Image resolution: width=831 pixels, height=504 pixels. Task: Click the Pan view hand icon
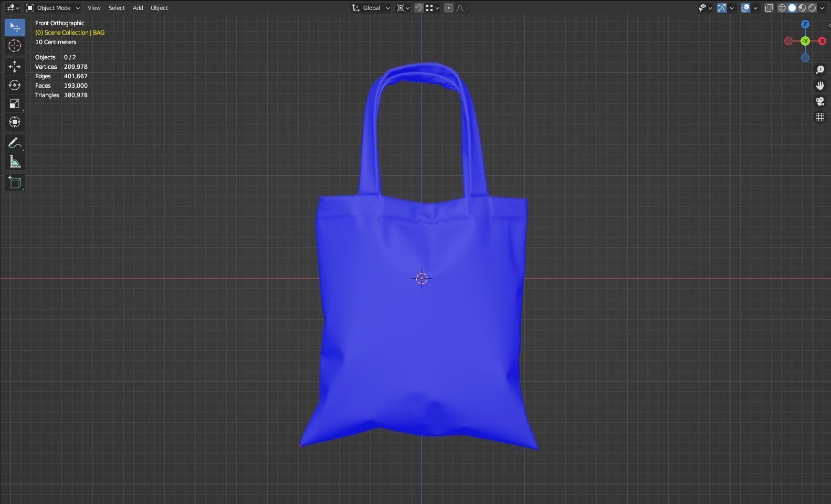coord(820,85)
